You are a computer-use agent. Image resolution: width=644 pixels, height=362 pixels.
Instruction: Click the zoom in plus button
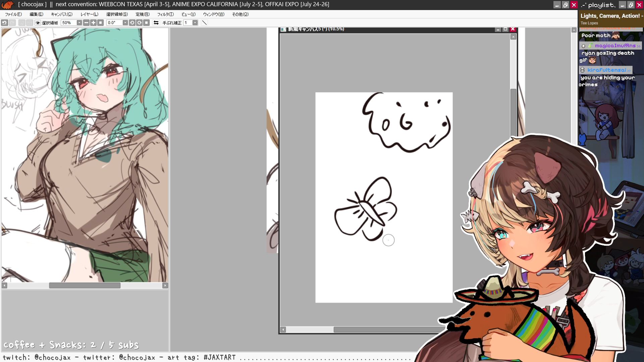[x=93, y=23]
